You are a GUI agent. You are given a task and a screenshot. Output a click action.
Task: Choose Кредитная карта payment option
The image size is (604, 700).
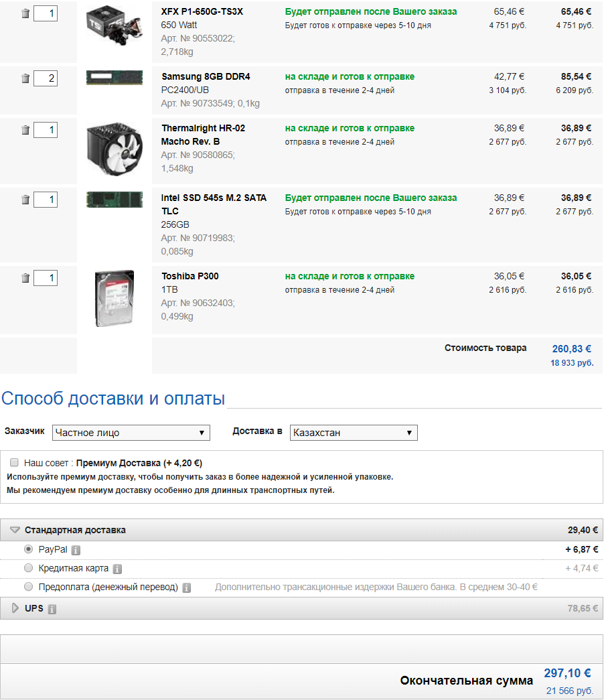28,568
